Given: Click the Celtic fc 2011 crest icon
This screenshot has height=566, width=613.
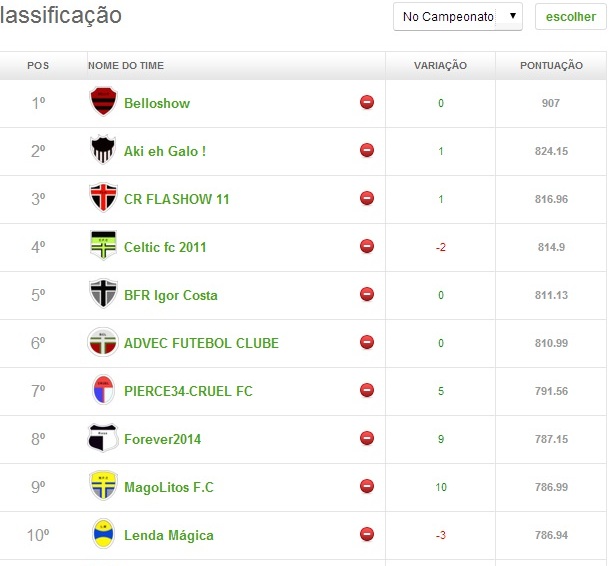Looking at the screenshot, I should 103,246.
